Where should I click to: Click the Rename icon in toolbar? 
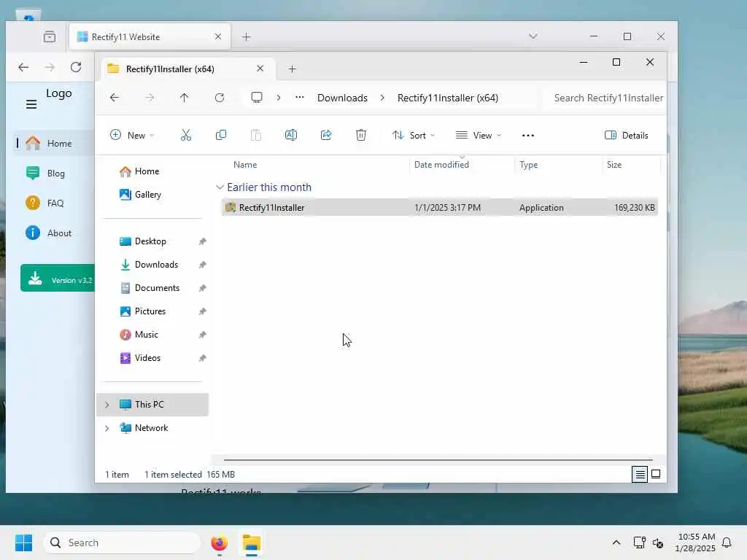[290, 135]
